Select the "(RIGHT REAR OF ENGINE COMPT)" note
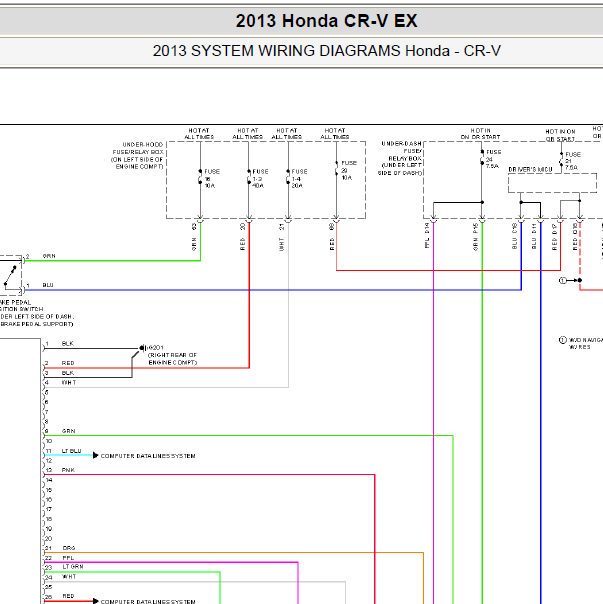This screenshot has width=603, height=604. [172, 359]
